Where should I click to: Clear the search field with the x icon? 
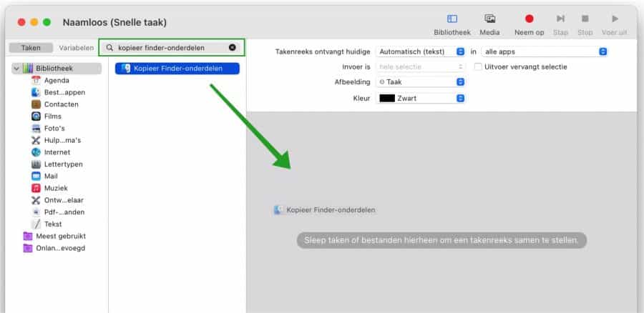[x=232, y=48]
